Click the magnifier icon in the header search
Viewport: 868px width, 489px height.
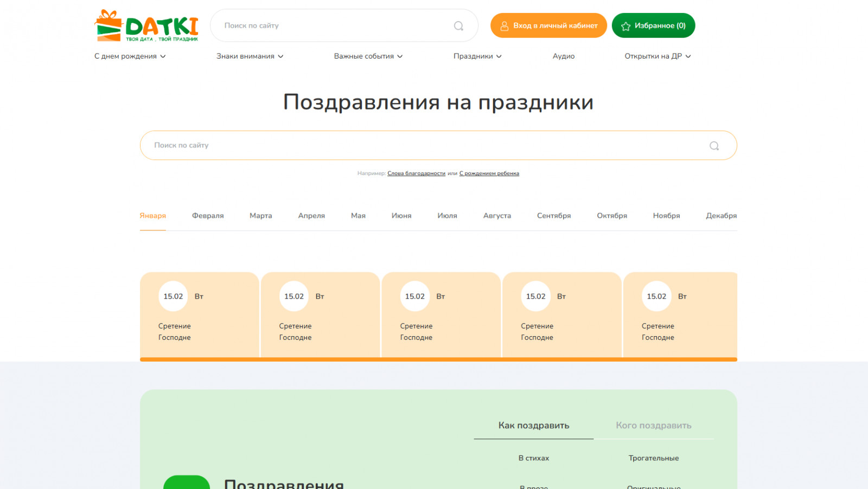click(x=458, y=25)
